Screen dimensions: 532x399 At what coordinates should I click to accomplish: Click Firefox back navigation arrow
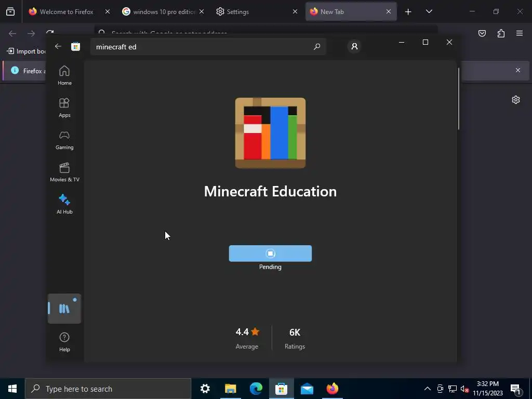tap(12, 33)
